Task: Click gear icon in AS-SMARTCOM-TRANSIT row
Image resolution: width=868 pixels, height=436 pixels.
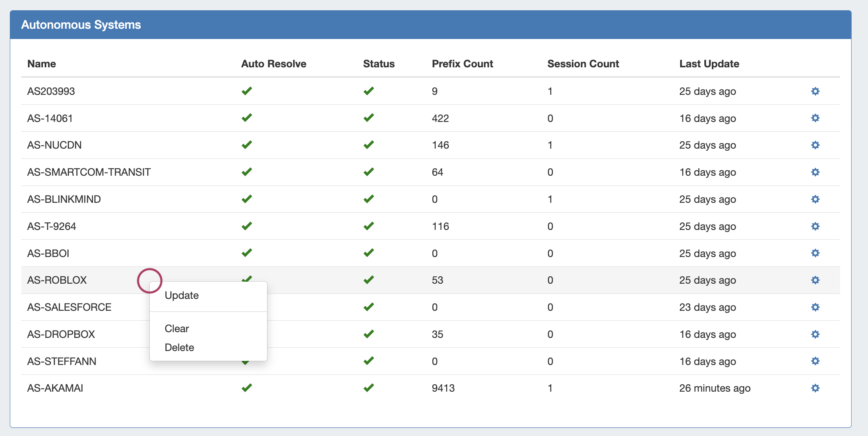Action: pyautogui.click(x=815, y=172)
